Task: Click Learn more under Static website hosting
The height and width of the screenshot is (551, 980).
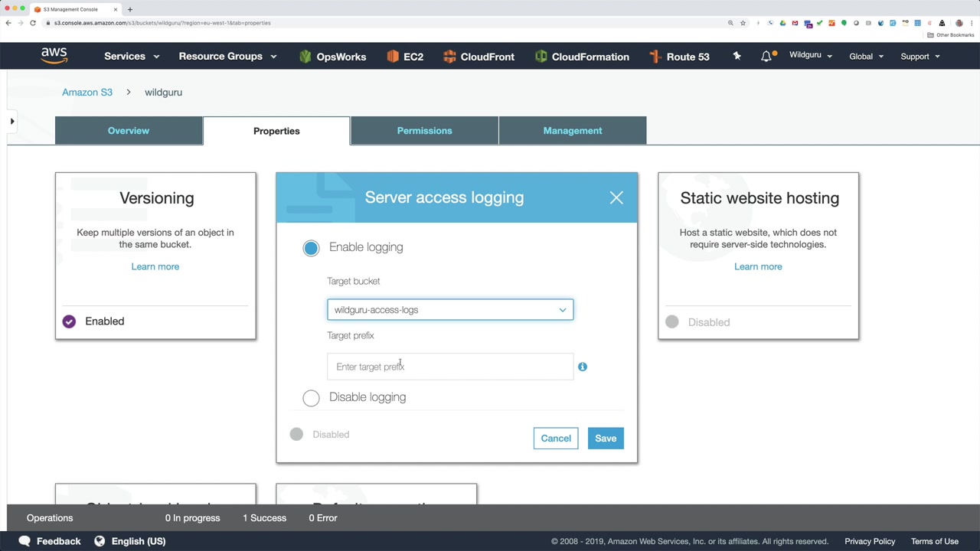Action: pyautogui.click(x=758, y=266)
